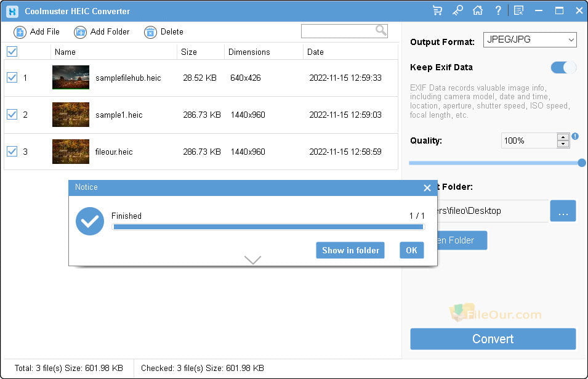Click the date 2022-11-15 12:59:03
Screen dimensions: 588x379
point(345,115)
